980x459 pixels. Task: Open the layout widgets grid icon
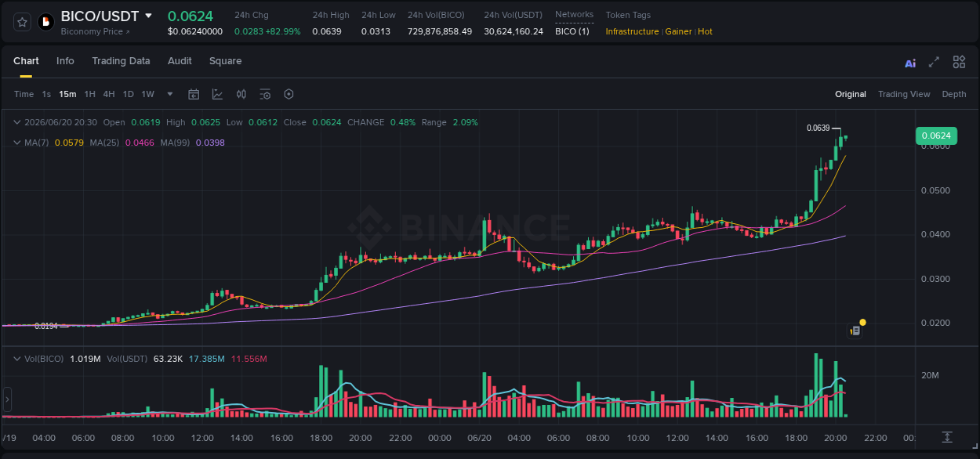959,62
